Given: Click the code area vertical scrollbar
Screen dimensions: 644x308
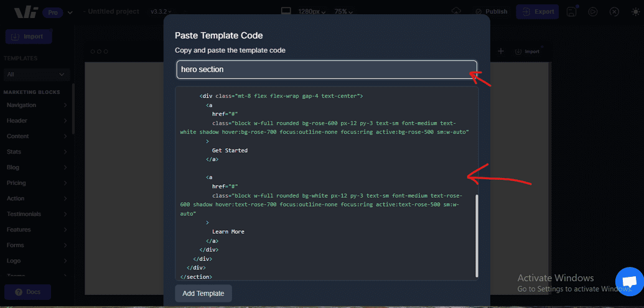Looking at the screenshot, I should (477, 236).
